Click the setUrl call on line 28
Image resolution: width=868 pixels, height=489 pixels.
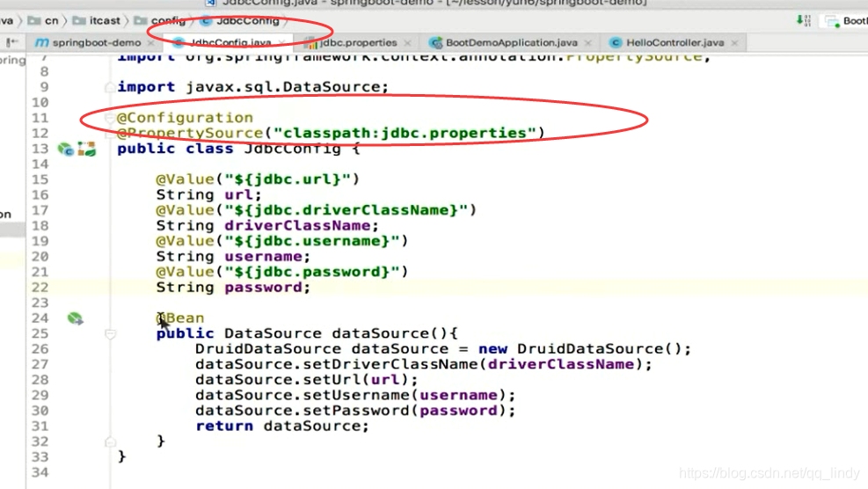click(332, 381)
